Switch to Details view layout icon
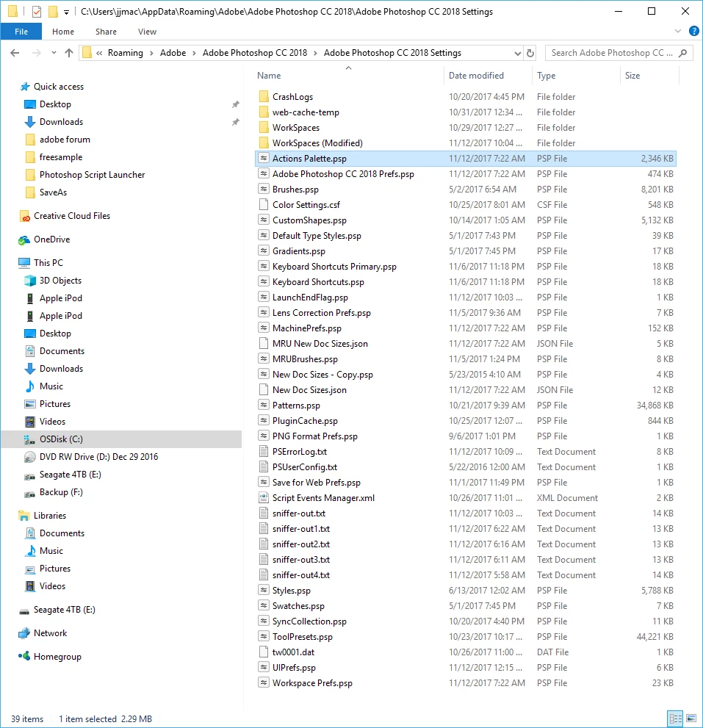Screen dimensions: 703x728 (675, 718)
